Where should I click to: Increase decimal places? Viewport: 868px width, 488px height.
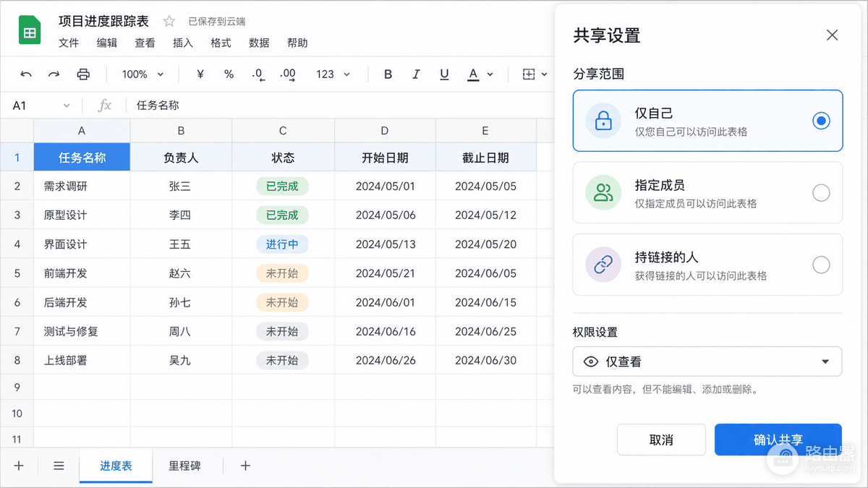point(288,74)
